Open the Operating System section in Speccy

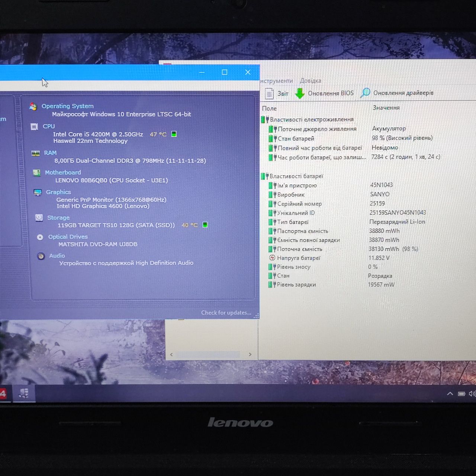coord(67,106)
